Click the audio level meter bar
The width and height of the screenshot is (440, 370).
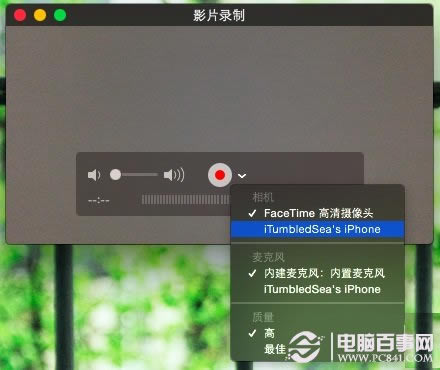point(186,200)
